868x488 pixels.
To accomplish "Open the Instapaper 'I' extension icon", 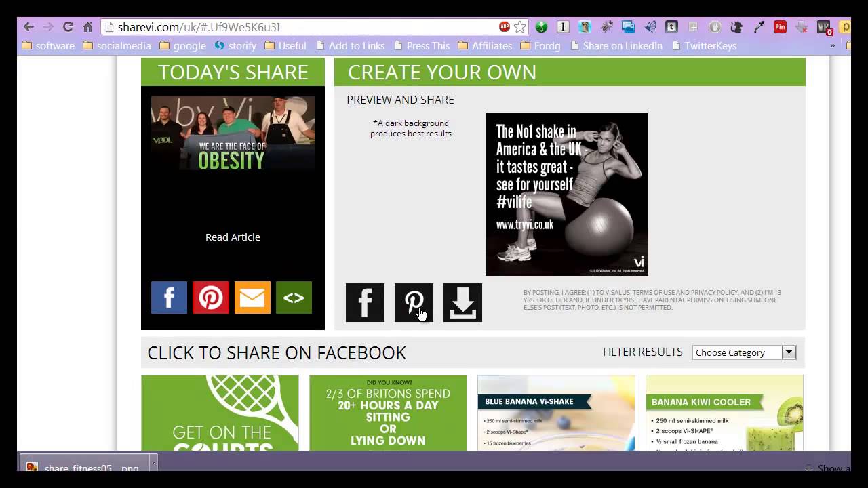I will pyautogui.click(x=563, y=27).
